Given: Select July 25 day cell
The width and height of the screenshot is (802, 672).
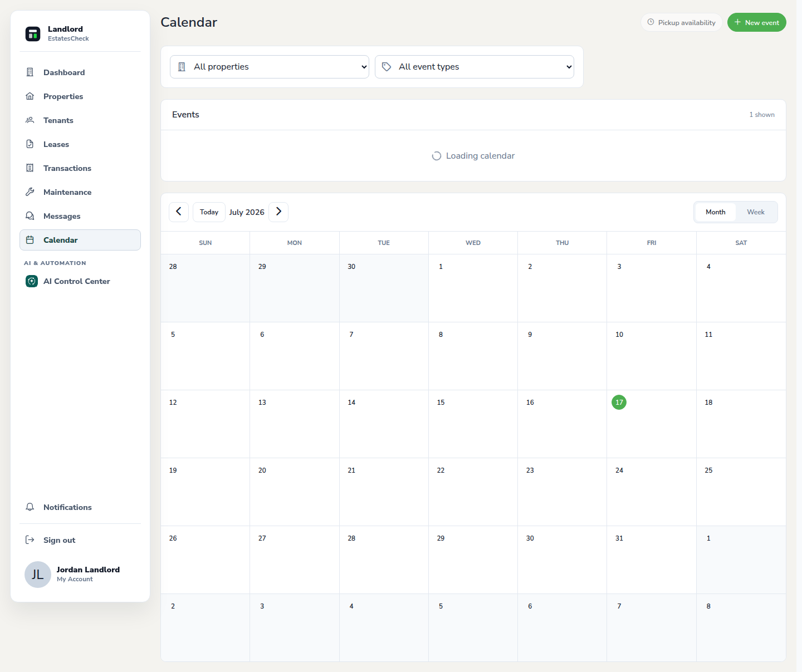Looking at the screenshot, I should [x=741, y=492].
